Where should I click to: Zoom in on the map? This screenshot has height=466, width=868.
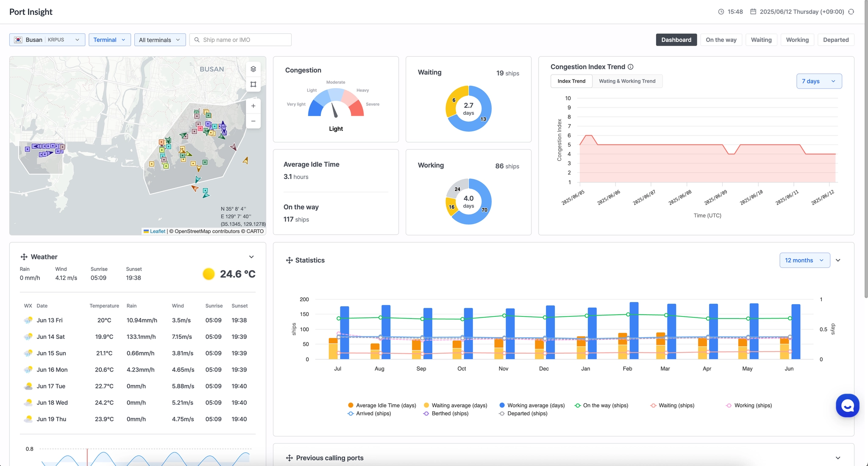point(253,106)
